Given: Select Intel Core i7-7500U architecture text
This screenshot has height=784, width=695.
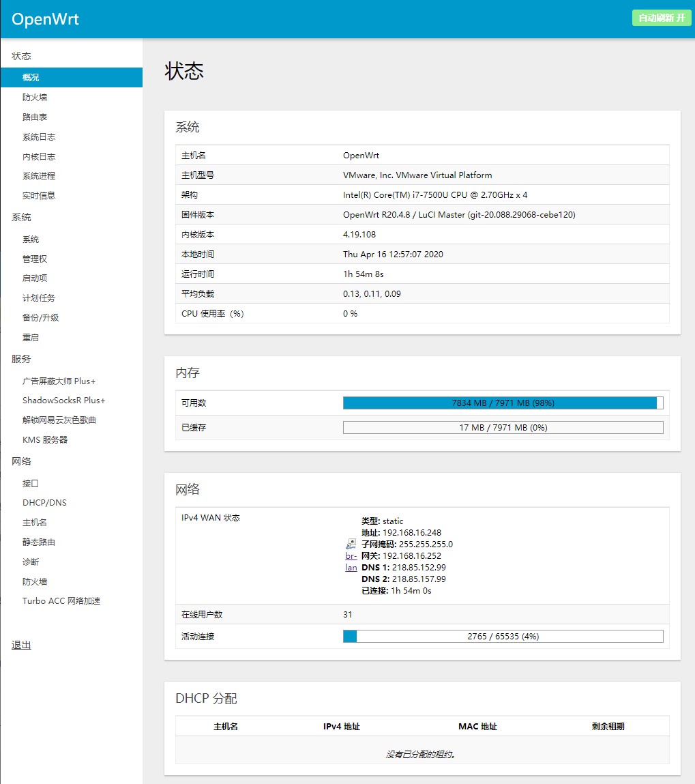Looking at the screenshot, I should (434, 195).
